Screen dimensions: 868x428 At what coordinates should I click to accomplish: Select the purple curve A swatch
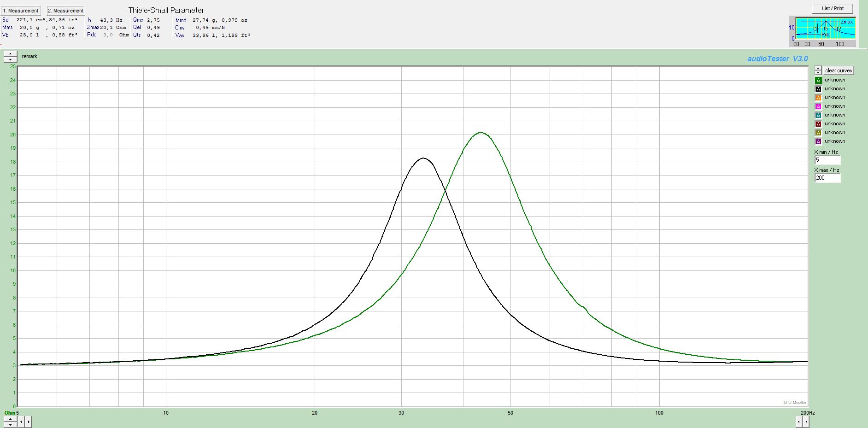click(818, 141)
